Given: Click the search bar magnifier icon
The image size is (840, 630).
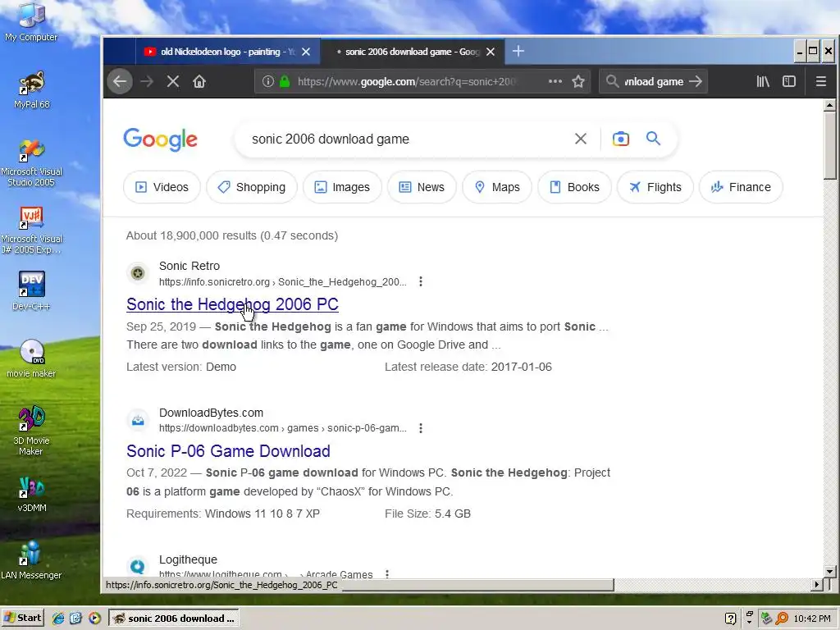Looking at the screenshot, I should [612, 81].
